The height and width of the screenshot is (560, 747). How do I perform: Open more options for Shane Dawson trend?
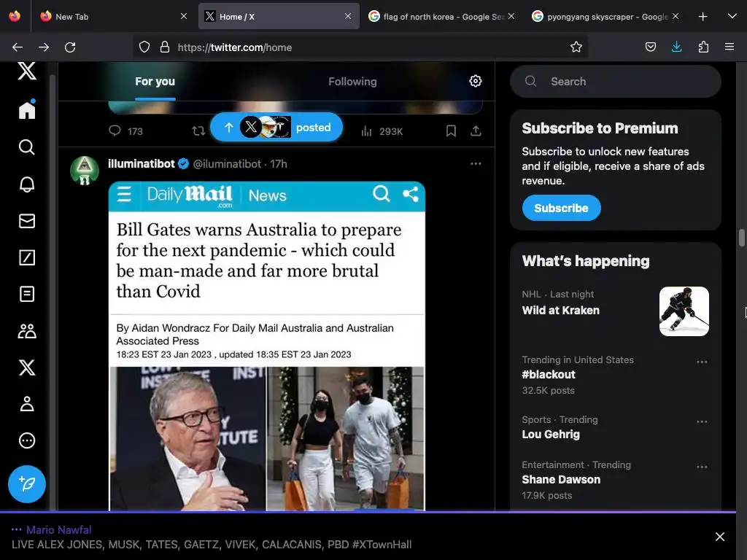702,467
